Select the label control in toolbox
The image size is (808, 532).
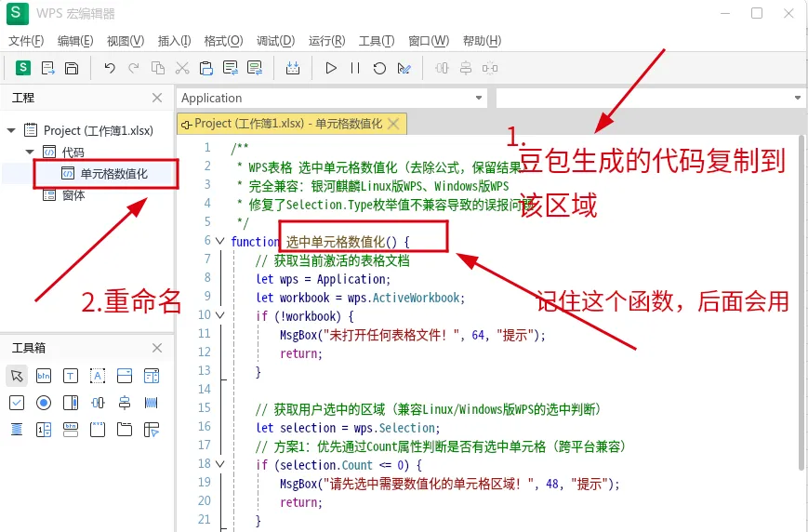tap(98, 376)
